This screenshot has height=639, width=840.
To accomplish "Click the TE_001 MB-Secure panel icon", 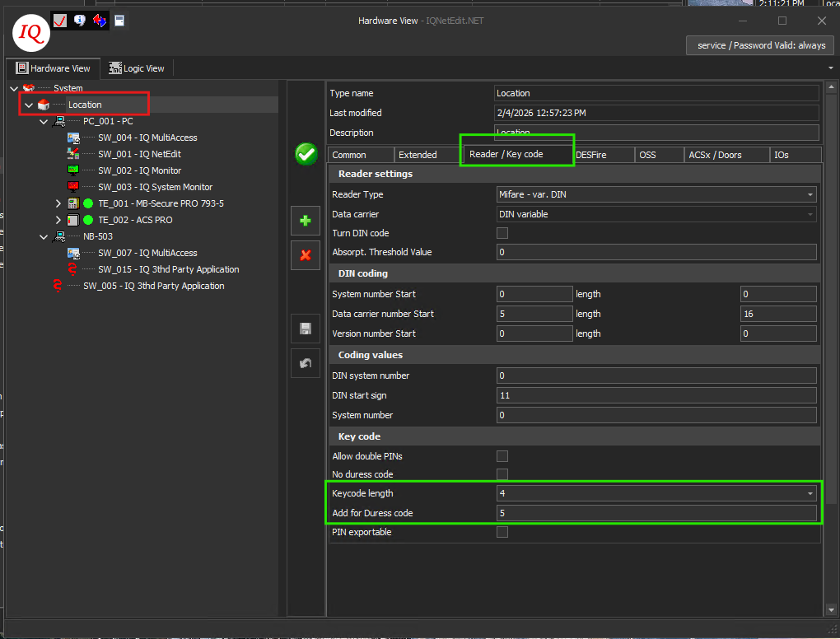I will (73, 203).
